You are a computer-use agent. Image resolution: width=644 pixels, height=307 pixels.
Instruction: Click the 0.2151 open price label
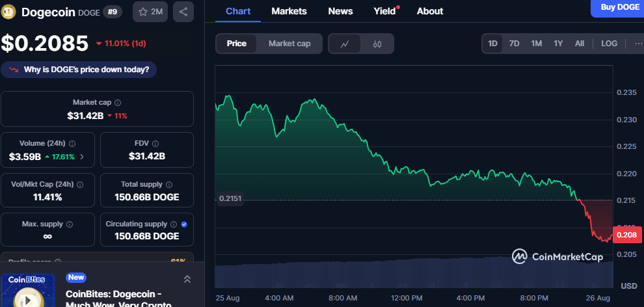[230, 199]
